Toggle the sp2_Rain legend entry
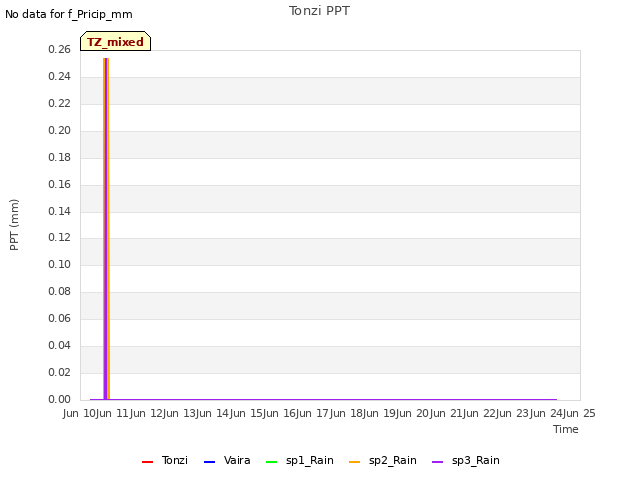 pos(383,460)
